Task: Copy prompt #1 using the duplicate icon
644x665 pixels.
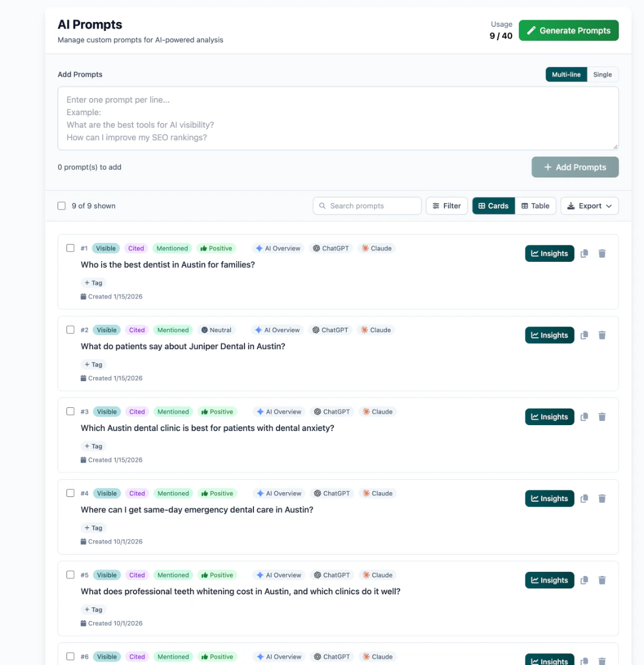Action: (584, 253)
